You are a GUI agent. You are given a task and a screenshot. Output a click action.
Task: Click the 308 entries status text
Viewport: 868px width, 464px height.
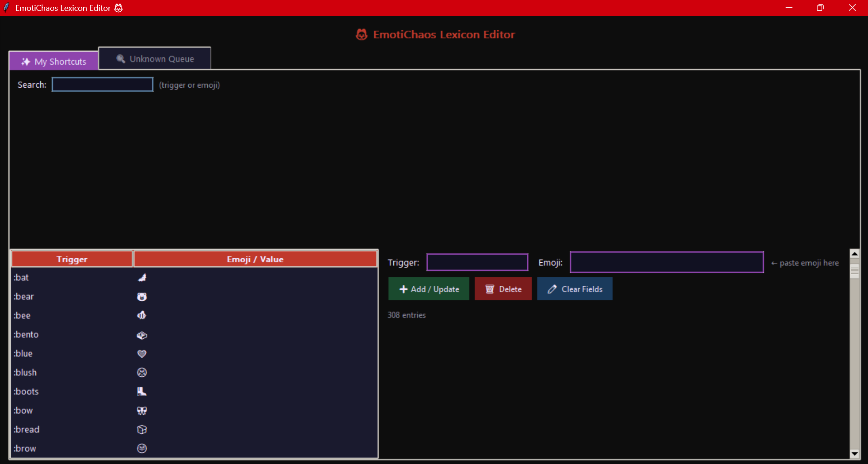point(406,315)
